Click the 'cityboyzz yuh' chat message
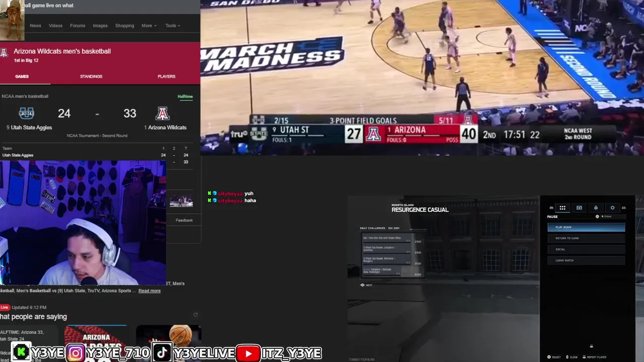Image resolution: width=644 pixels, height=362 pixels. pos(231,194)
